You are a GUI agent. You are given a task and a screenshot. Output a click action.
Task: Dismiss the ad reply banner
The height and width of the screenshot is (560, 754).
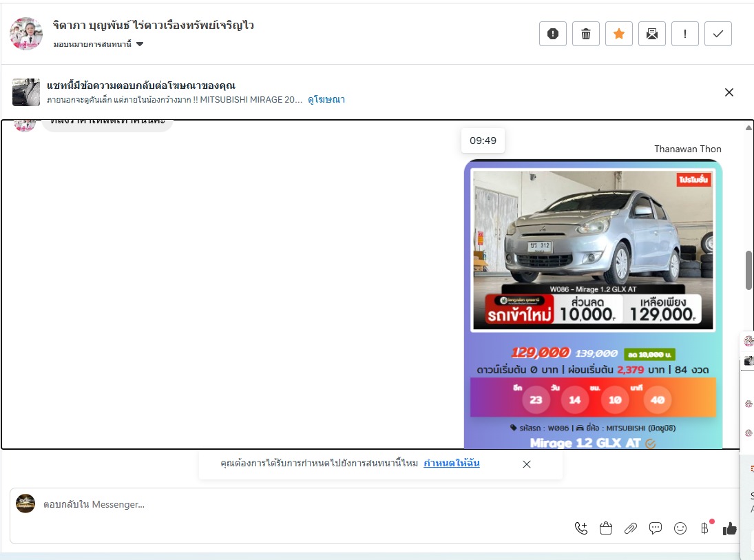coord(729,92)
